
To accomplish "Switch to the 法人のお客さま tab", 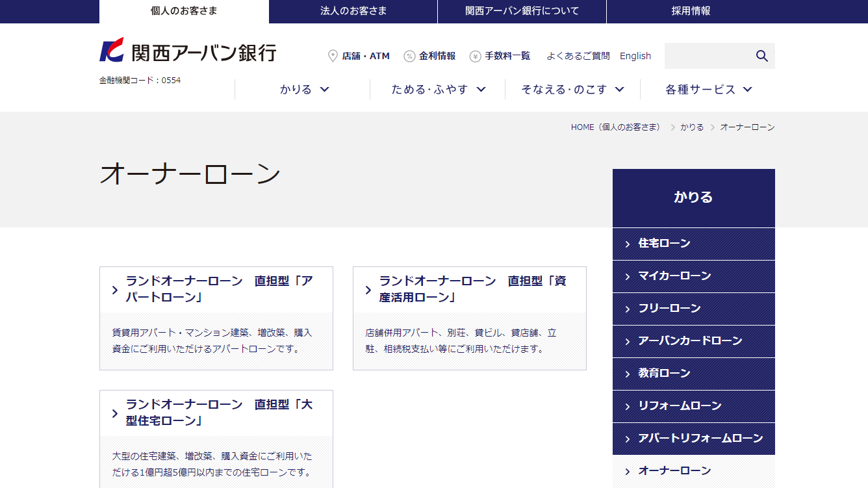I will [x=353, y=12].
